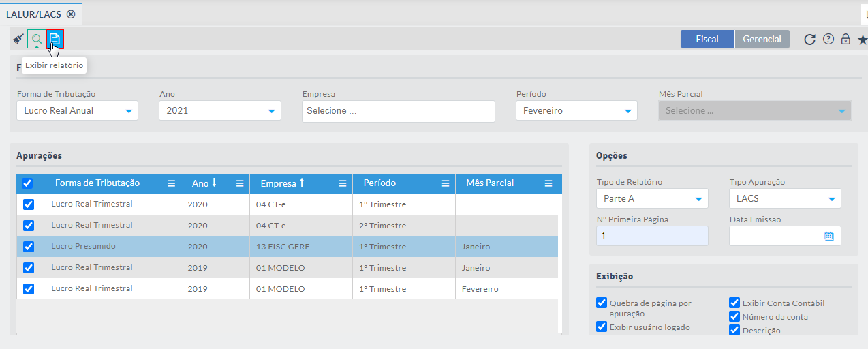Open Tipo Apuração dropdown LACS
Viewport: 868px width, 349px height.
785,198
